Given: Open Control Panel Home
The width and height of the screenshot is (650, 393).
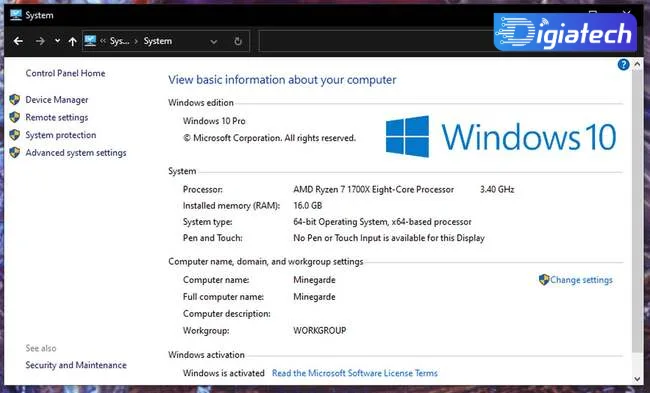Looking at the screenshot, I should pos(65,73).
